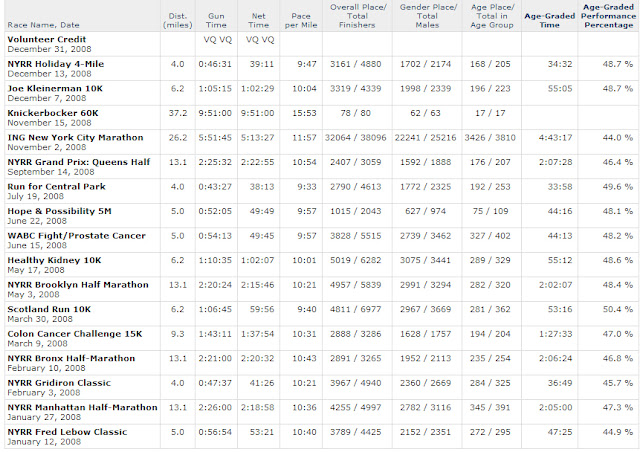Select gun time 9:51:00 for Knickerbocker 60K

pyautogui.click(x=215, y=113)
